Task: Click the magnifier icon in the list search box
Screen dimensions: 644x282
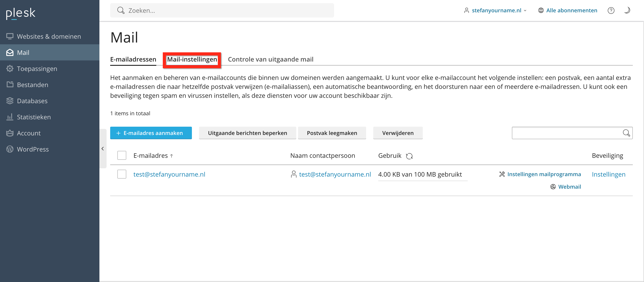Action: [x=626, y=133]
